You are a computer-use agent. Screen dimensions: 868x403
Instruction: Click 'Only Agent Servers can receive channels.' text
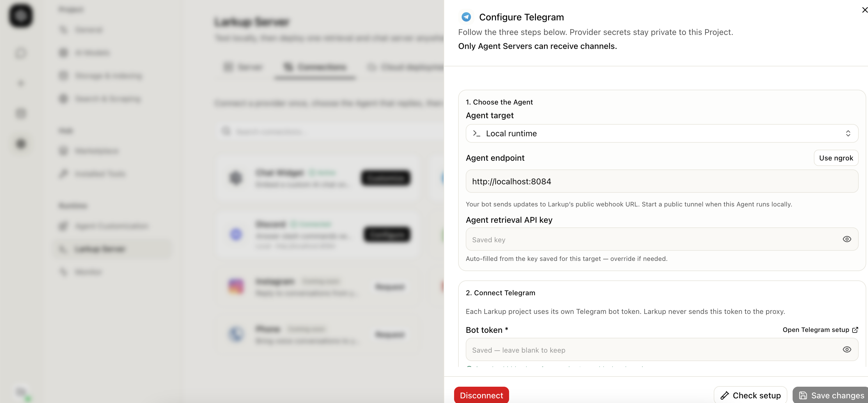(x=537, y=46)
